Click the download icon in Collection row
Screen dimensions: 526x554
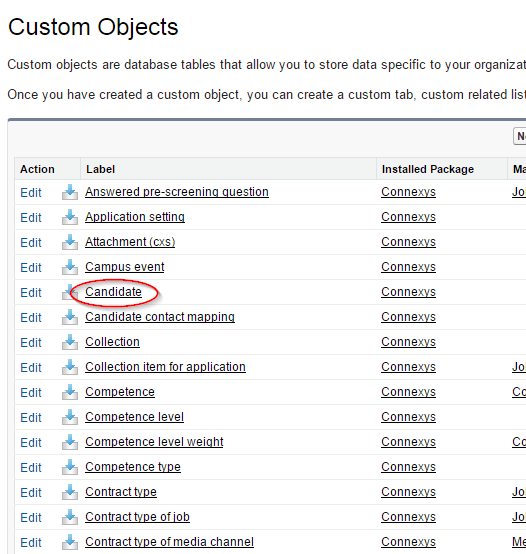(x=70, y=342)
